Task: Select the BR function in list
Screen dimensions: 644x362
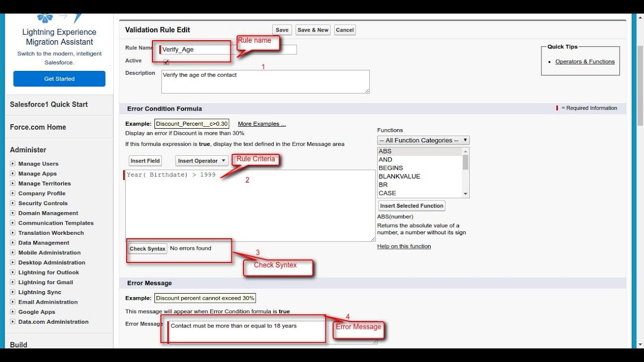Action: (420, 185)
